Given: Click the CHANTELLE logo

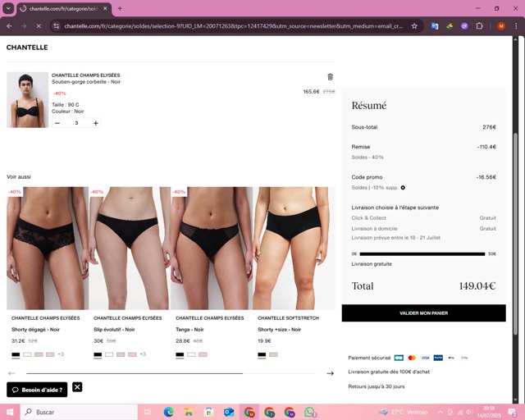Looking at the screenshot, I should pyautogui.click(x=27, y=48).
